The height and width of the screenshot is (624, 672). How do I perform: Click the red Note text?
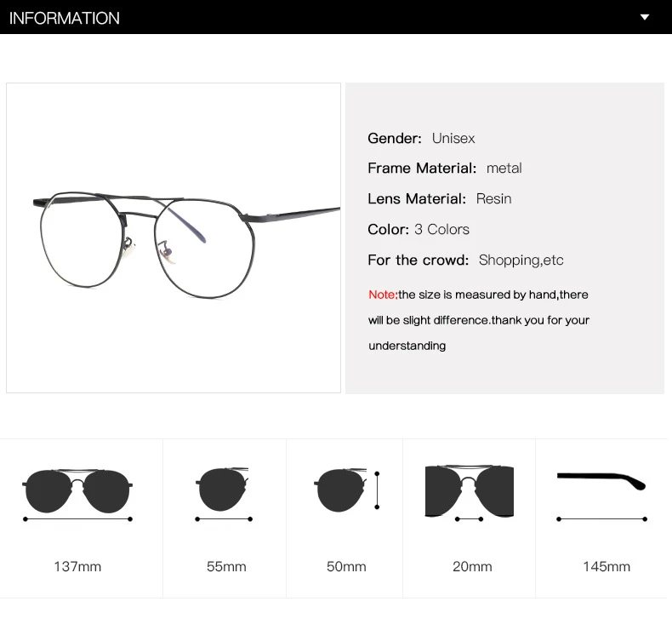(x=383, y=295)
